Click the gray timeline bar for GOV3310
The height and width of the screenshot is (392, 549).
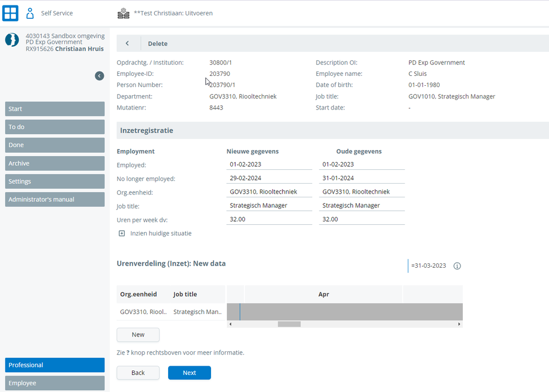(x=345, y=312)
